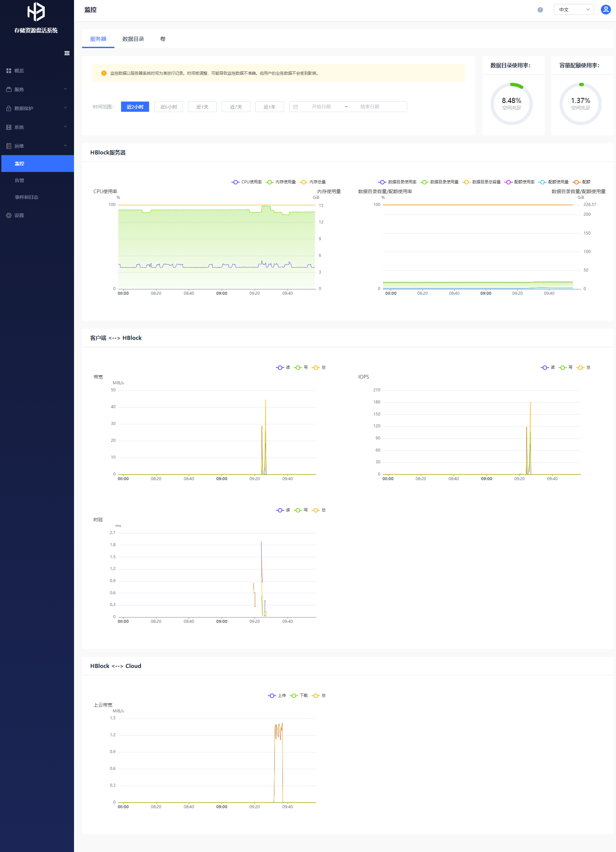Switch to the 卷 tab
616x852 pixels.
click(162, 39)
